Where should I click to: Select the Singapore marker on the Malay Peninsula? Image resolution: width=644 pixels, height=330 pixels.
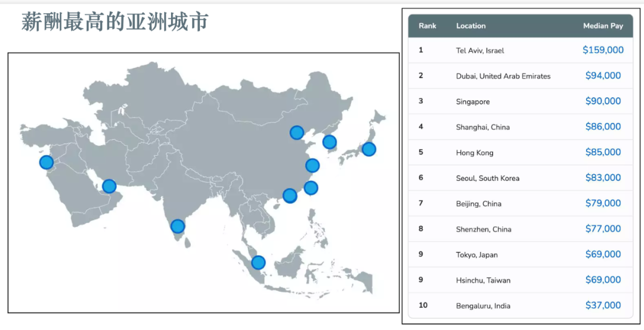pyautogui.click(x=258, y=262)
